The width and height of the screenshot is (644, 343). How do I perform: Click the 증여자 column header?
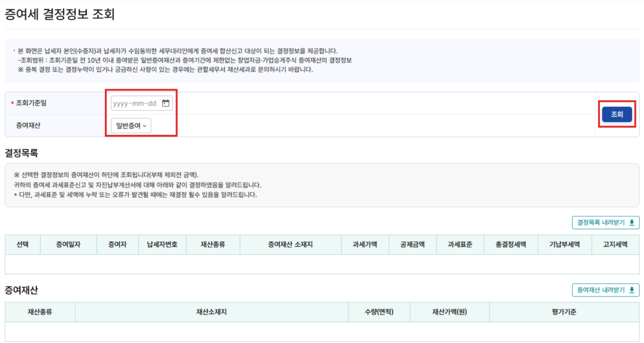117,244
